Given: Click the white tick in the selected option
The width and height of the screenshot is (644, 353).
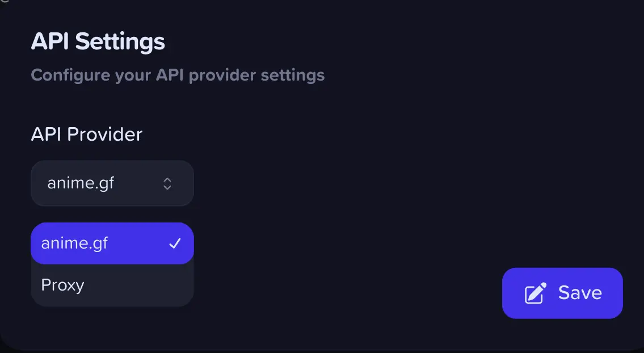Looking at the screenshot, I should (175, 243).
